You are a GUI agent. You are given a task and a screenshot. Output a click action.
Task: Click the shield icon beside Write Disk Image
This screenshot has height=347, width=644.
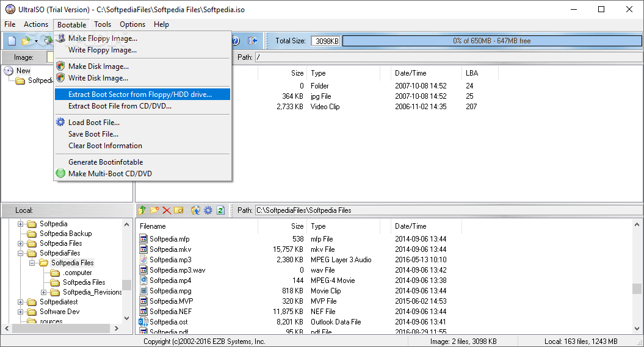coord(60,77)
